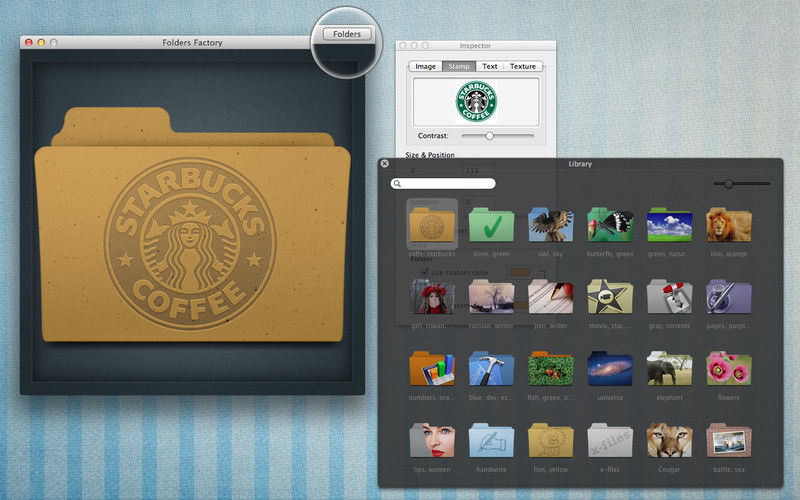The width and height of the screenshot is (800, 500).
Task: Choose the 'pen, writer' folder icon
Action: tap(551, 296)
